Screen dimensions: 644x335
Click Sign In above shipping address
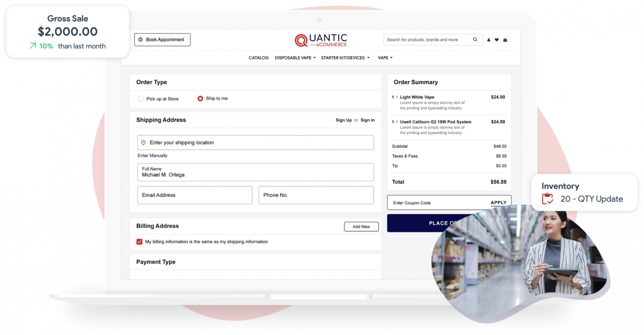coord(367,120)
